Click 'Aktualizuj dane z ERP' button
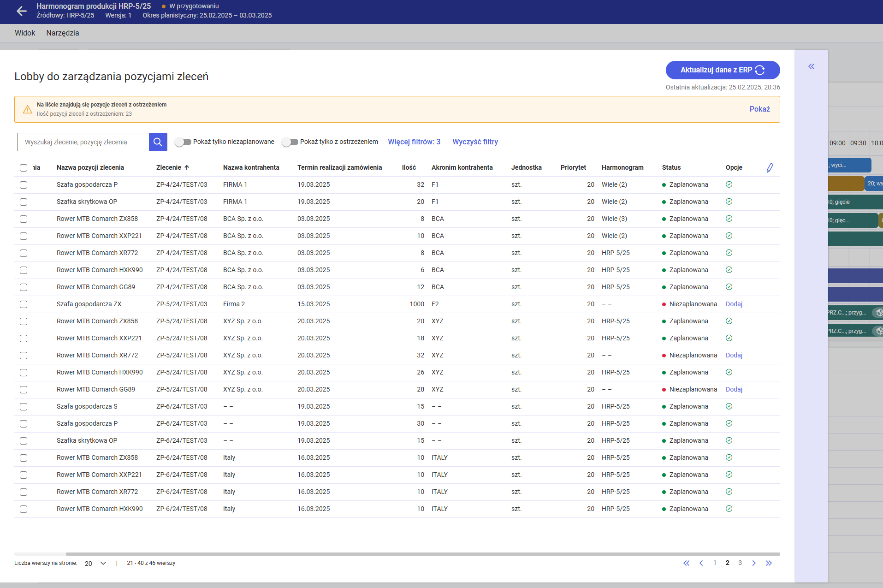This screenshot has height=588, width=883. tap(722, 70)
